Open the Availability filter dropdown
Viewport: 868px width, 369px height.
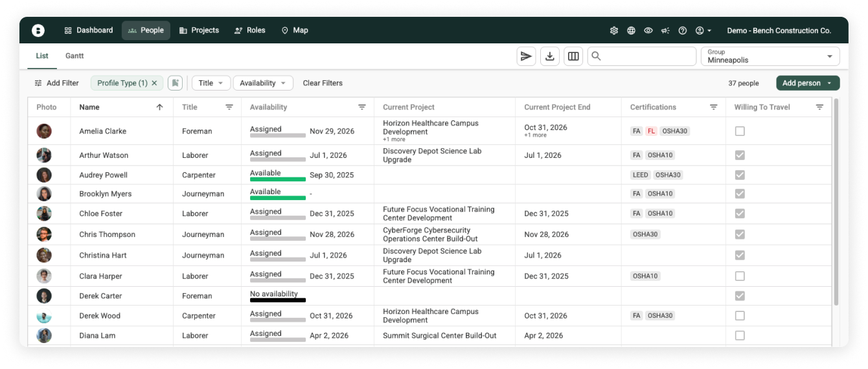tap(262, 83)
